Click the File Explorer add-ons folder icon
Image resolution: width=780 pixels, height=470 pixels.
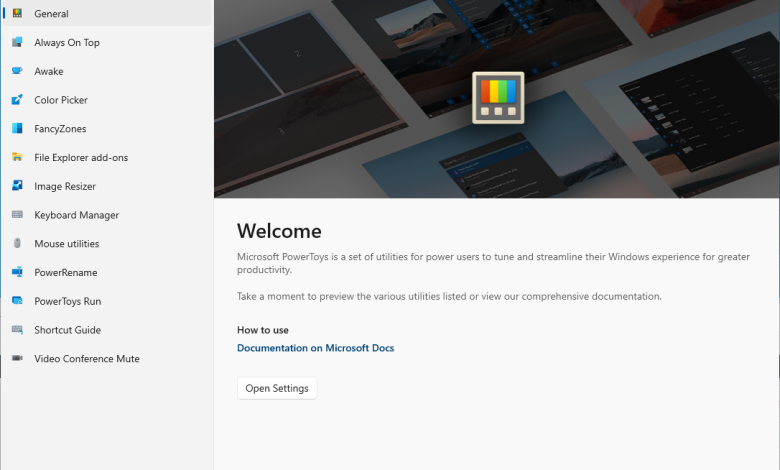click(x=17, y=157)
